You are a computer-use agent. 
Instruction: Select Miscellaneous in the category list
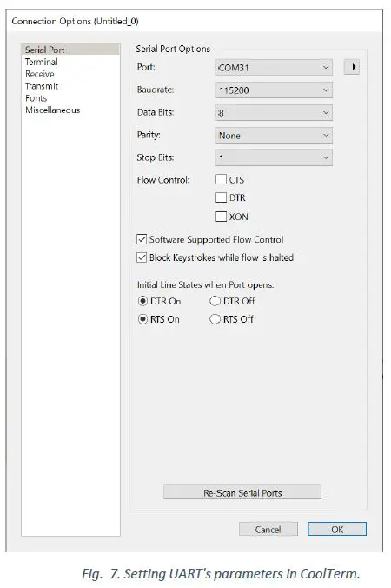(52, 110)
